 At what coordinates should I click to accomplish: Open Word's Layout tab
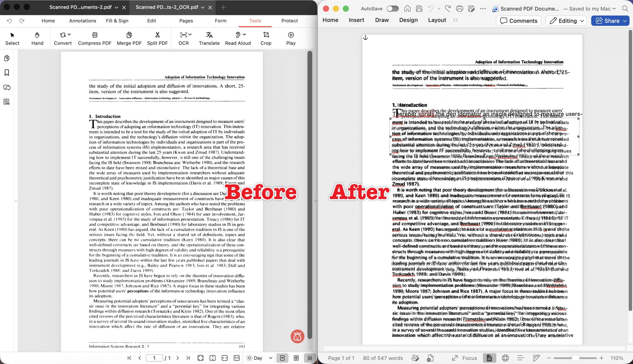[437, 20]
